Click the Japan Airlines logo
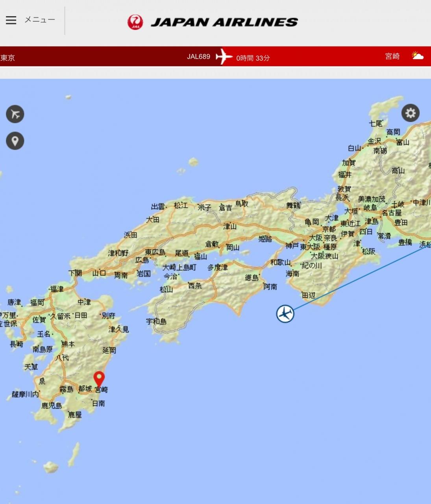 213,22
